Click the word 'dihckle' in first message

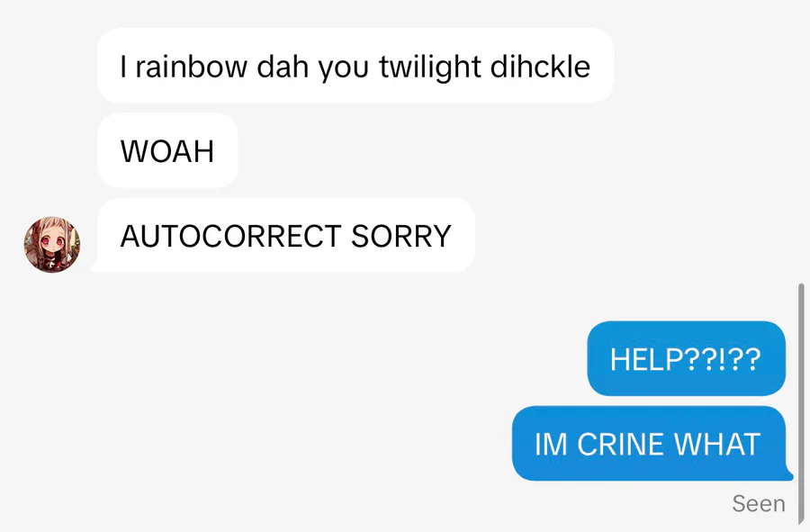click(x=540, y=67)
